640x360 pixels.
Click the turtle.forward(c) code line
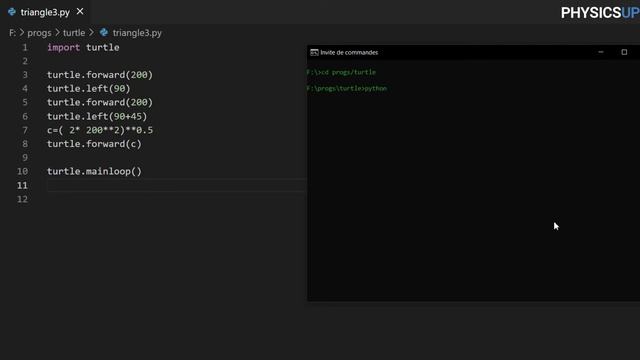(x=94, y=144)
